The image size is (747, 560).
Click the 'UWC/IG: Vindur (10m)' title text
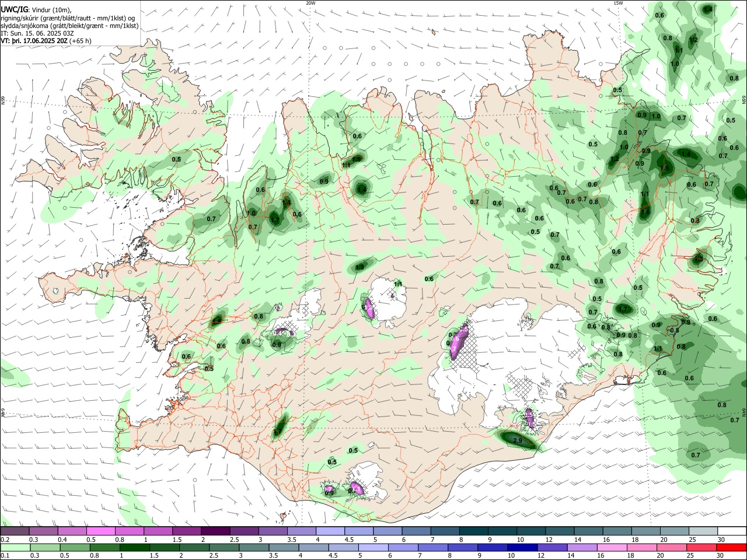(36, 10)
